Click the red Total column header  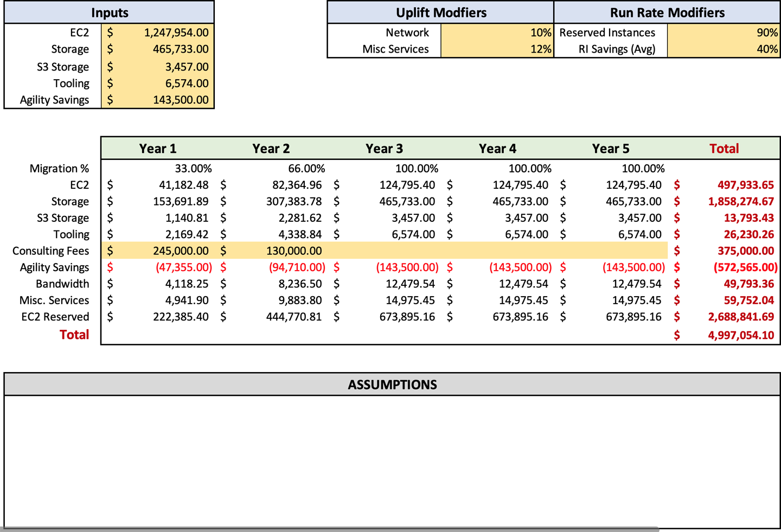coord(724,149)
